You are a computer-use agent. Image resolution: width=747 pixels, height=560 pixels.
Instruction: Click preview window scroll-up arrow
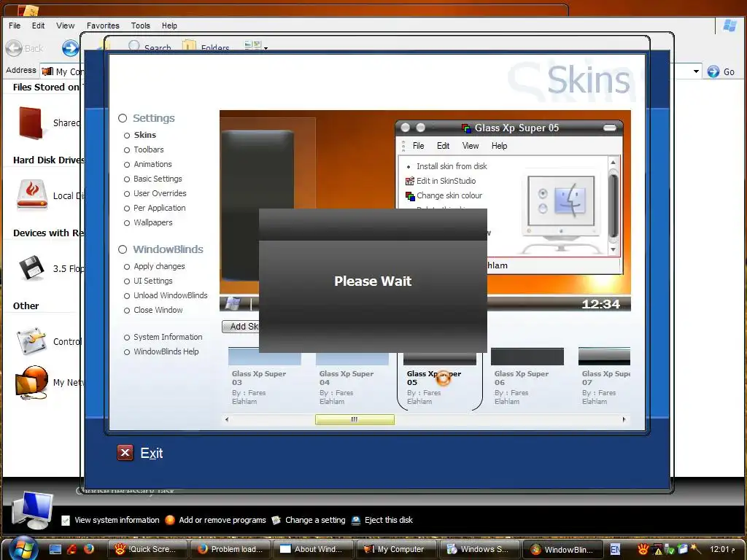[x=613, y=163]
